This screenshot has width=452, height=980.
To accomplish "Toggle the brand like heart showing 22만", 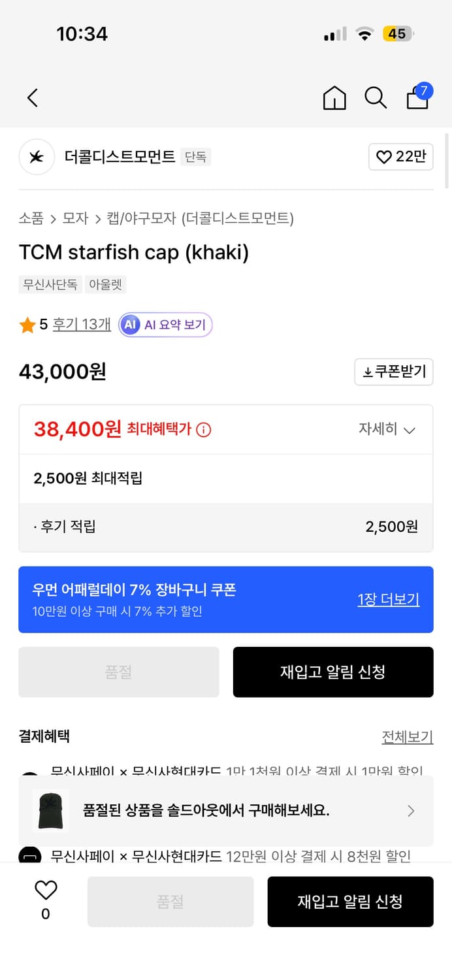I will [400, 157].
